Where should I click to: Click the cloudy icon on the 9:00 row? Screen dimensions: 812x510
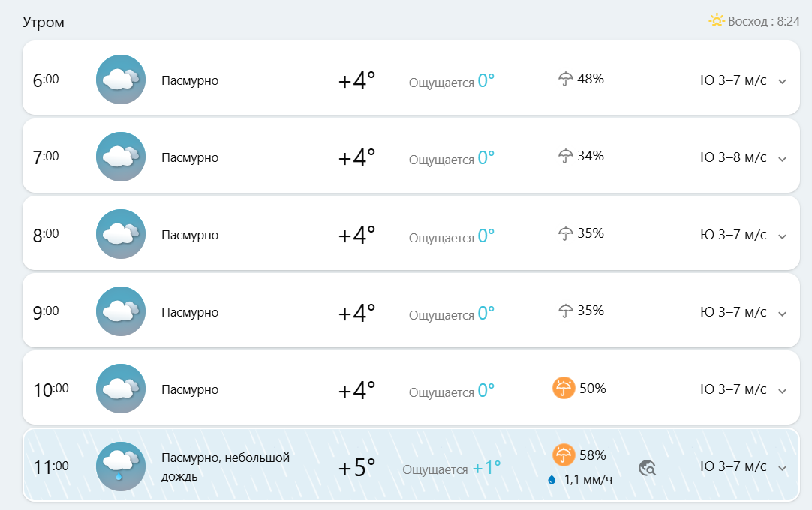[120, 310]
